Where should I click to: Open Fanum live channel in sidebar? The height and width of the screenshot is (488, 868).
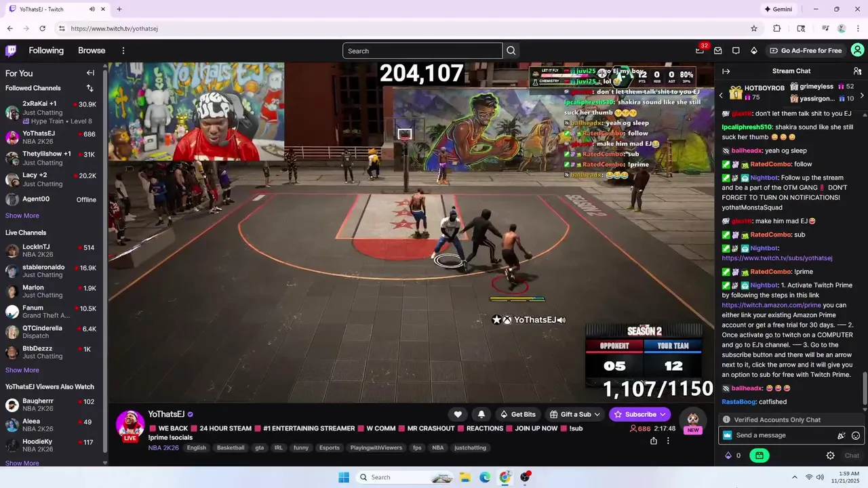pyautogui.click(x=51, y=312)
